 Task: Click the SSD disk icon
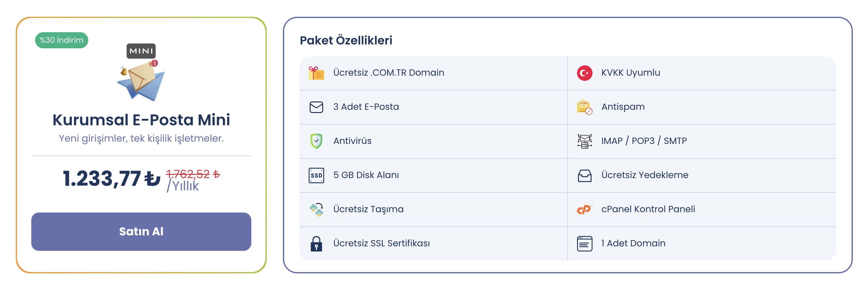tap(316, 175)
